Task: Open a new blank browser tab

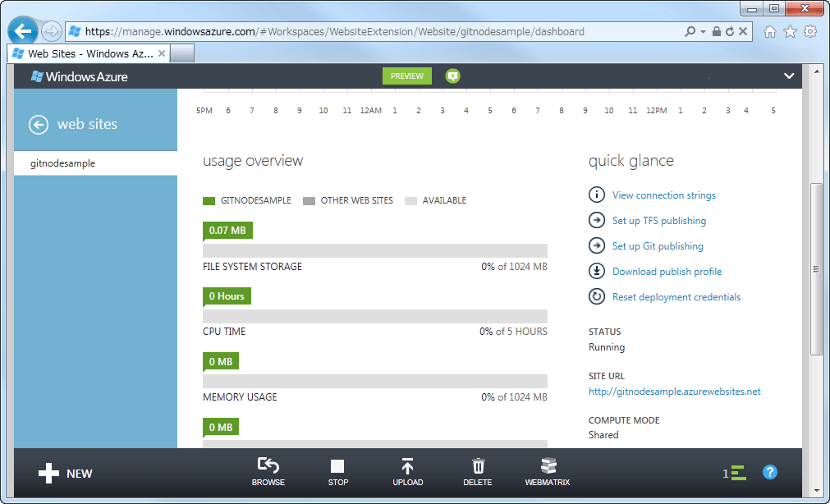Action: tap(182, 53)
